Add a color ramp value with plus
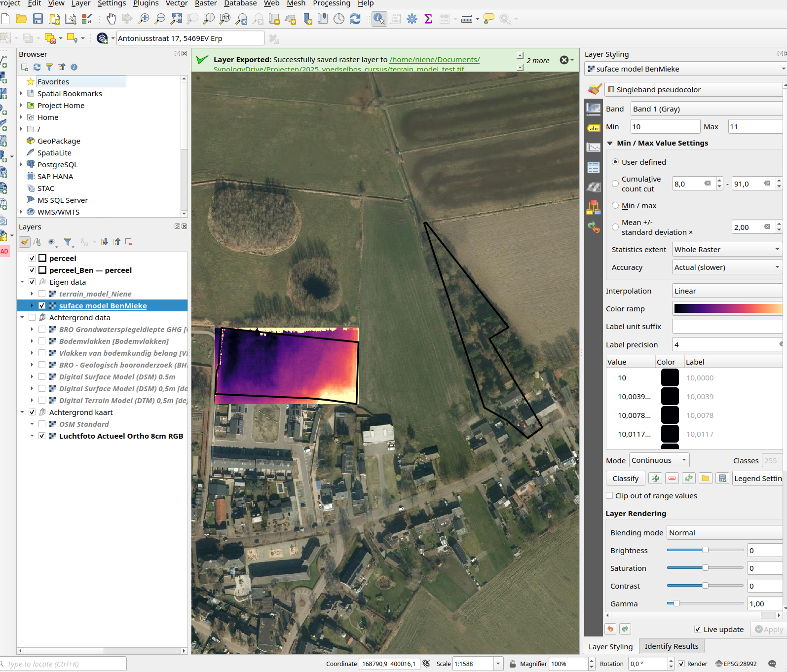The width and height of the screenshot is (787, 672). click(x=655, y=478)
